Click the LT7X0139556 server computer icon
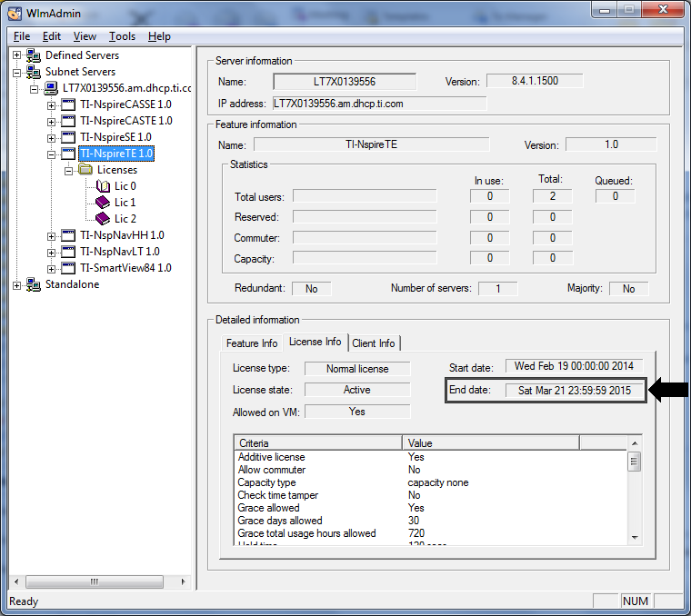The height and width of the screenshot is (616, 691). [x=52, y=88]
